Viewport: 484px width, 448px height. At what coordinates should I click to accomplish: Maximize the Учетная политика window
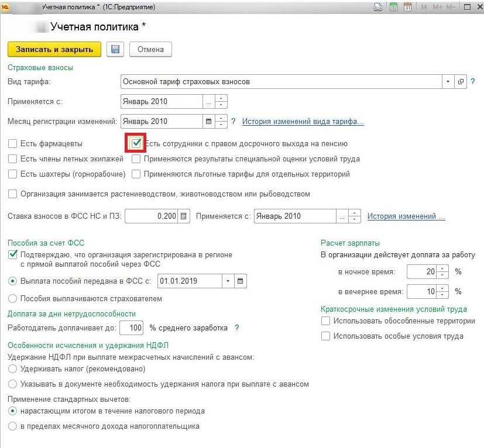[468, 7]
